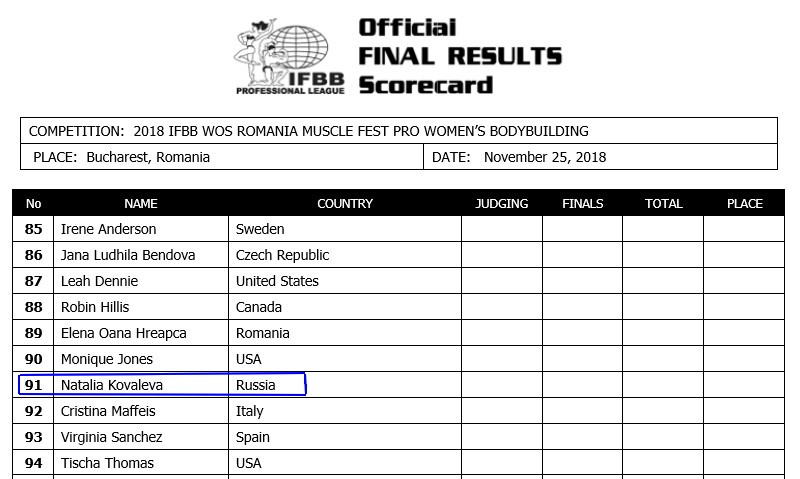
Task: Click the TOTAL column header
Action: click(663, 204)
